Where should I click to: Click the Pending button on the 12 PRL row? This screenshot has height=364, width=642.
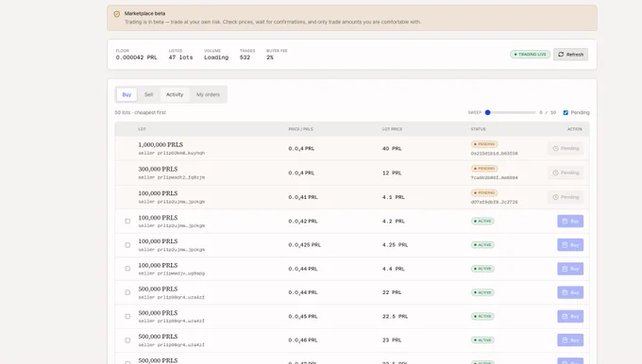566,173
